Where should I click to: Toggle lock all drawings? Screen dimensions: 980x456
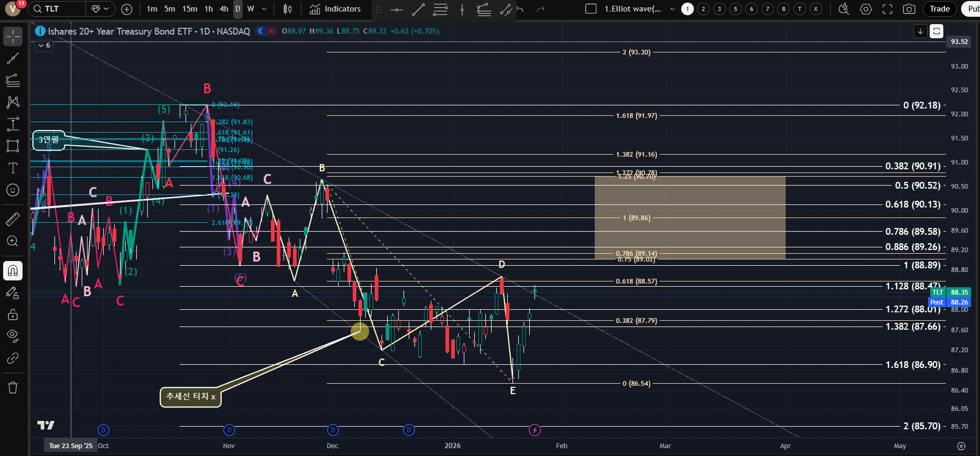point(13,314)
